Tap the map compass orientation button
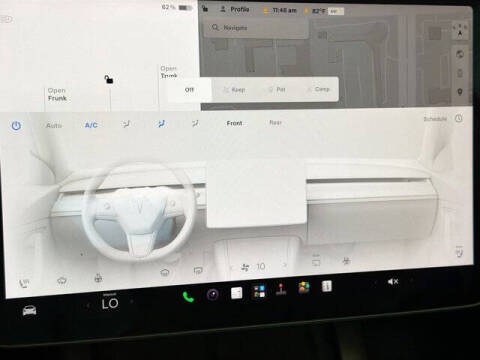The image size is (480, 360). click(x=460, y=30)
